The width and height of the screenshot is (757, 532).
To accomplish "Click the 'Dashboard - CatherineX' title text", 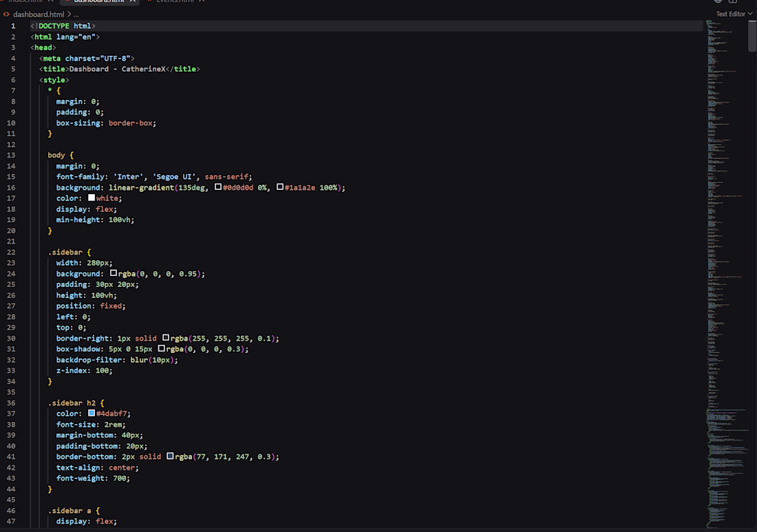I will (x=117, y=69).
